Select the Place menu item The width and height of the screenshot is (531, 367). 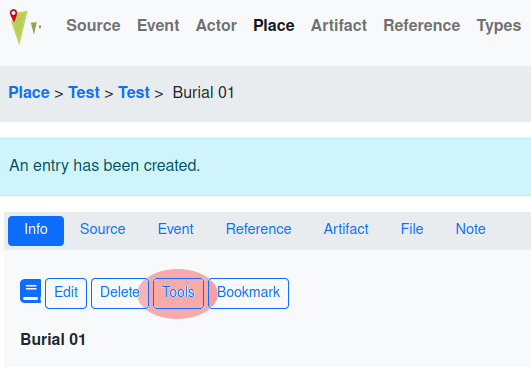tap(274, 25)
